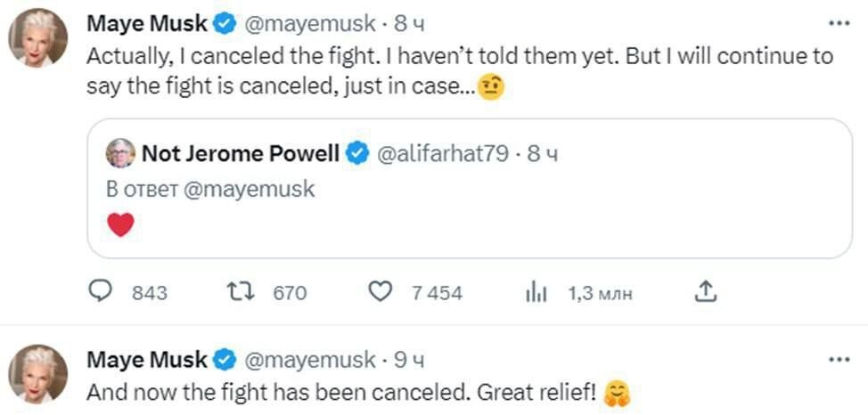Open view analytics bar chart icon
The width and height of the screenshot is (868, 415).
coord(535,292)
